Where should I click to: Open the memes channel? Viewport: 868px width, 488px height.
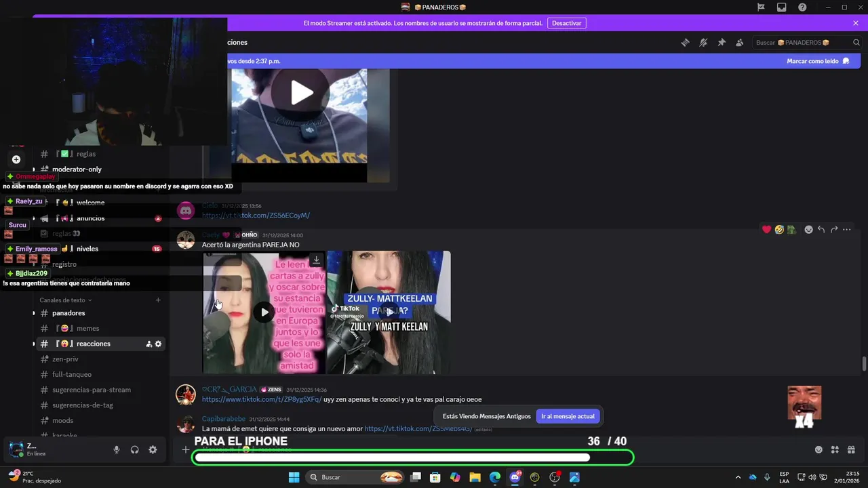(100, 329)
